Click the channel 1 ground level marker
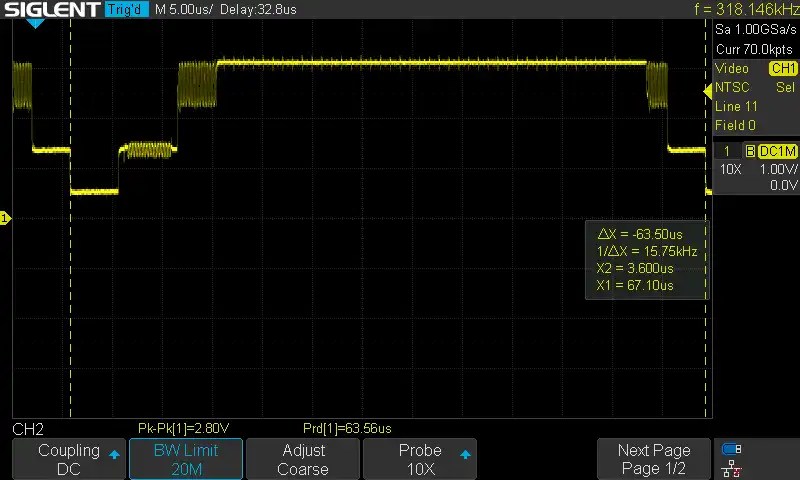800x480 pixels. pos(5,218)
